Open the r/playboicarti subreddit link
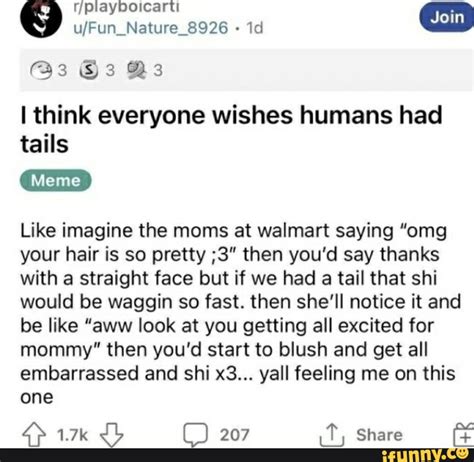This screenshot has width=474, height=462. [126, 7]
